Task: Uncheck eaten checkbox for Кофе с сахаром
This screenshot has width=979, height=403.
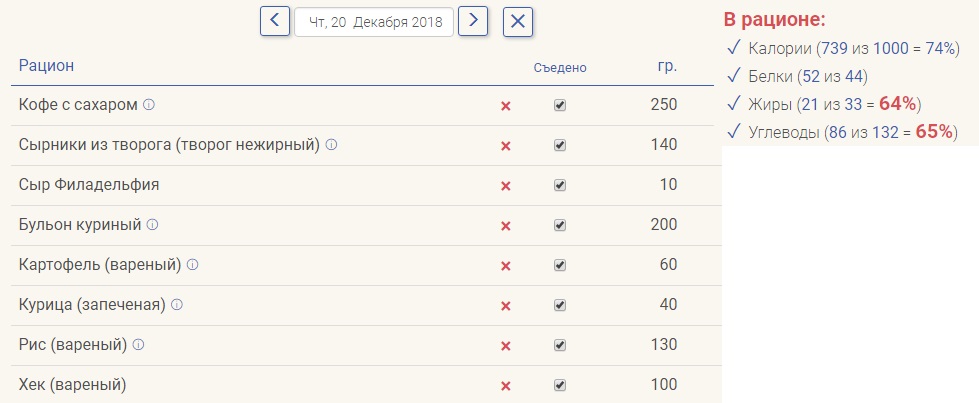Action: pyautogui.click(x=560, y=105)
